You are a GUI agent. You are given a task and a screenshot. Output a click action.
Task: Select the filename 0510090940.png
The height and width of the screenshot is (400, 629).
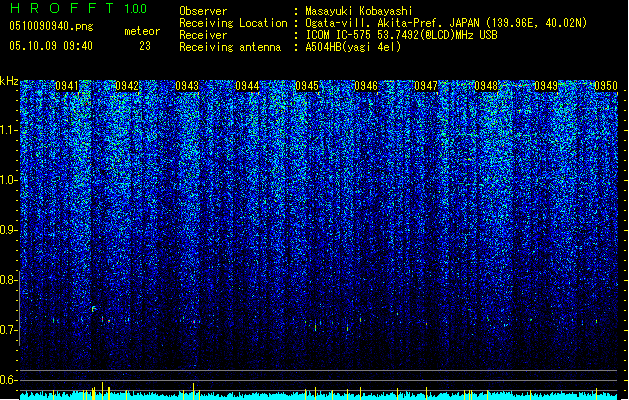coord(51,26)
